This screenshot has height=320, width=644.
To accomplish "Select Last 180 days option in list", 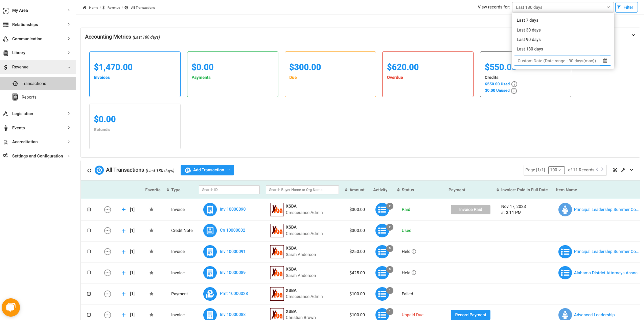I will pos(563,49).
